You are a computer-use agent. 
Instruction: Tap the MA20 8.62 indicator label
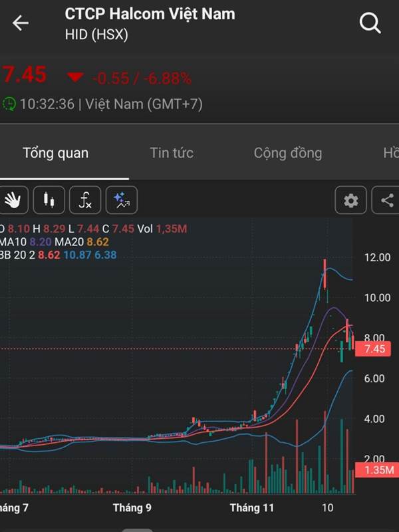(x=82, y=242)
